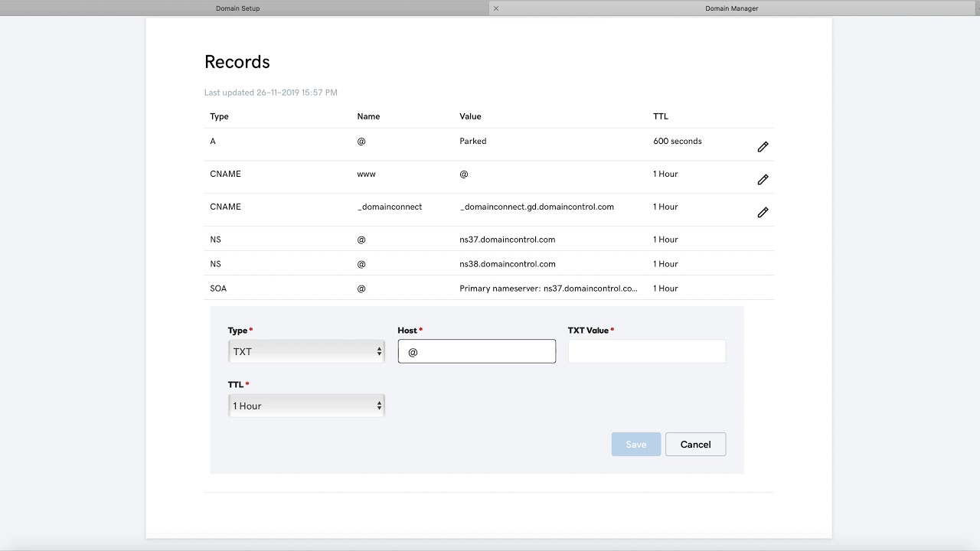This screenshot has height=551, width=980.
Task: Edit the www CNAME record
Action: click(763, 180)
